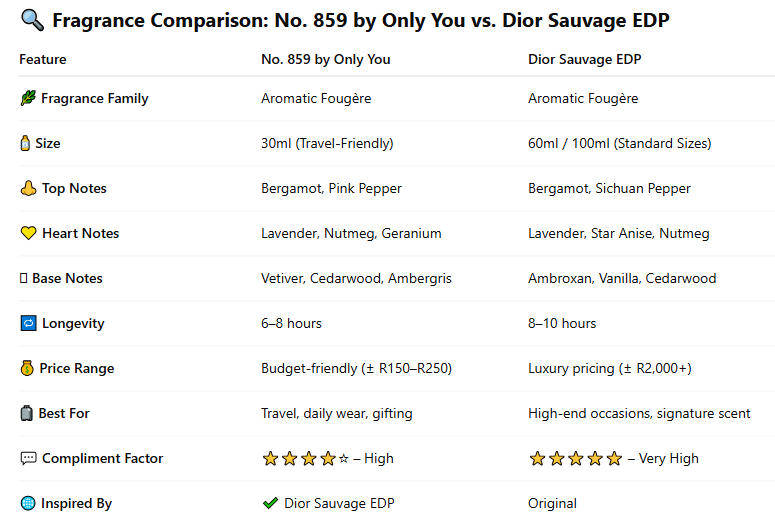Click the four-star rating for No. 859

tap(305, 458)
